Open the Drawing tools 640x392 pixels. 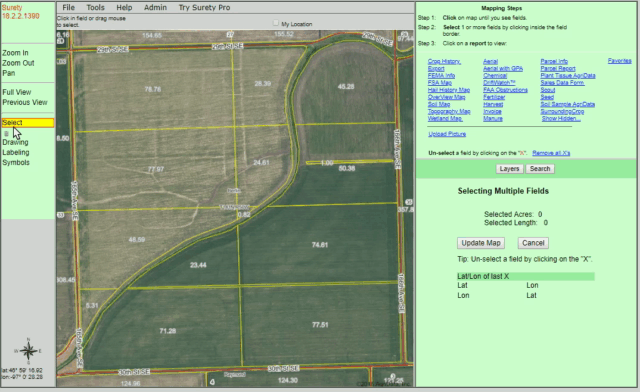15,142
